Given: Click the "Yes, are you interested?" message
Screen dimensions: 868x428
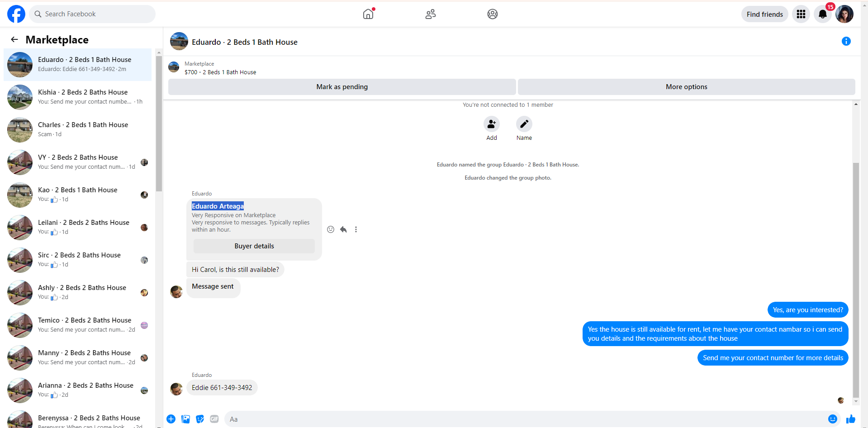Looking at the screenshot, I should [808, 310].
